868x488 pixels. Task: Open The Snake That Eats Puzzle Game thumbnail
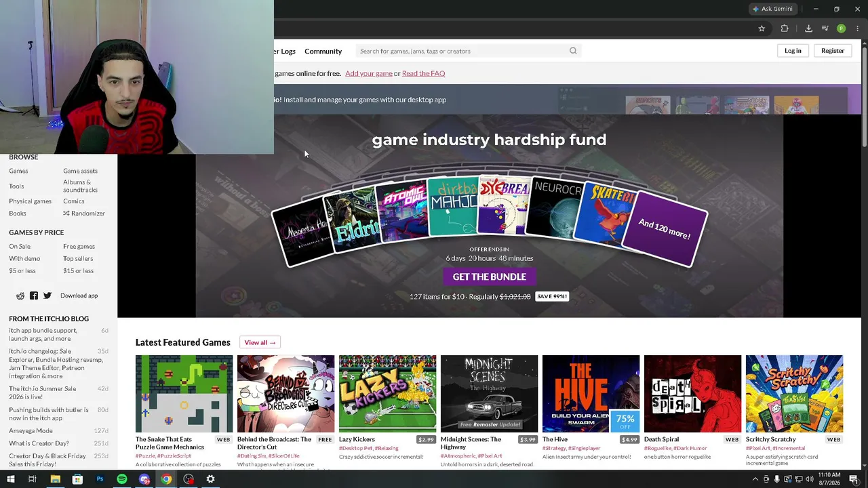(184, 394)
